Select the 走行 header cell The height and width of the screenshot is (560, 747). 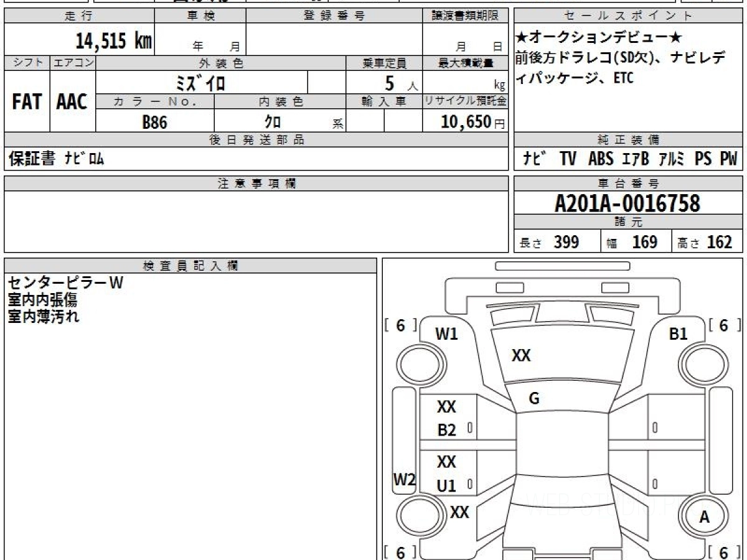coord(78,16)
